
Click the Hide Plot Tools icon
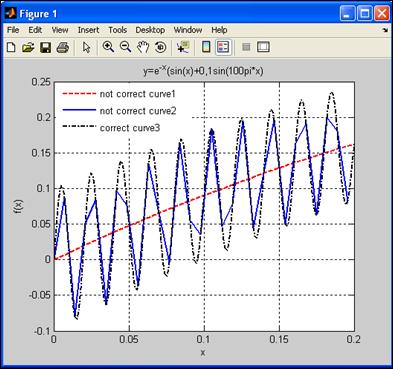(x=246, y=47)
